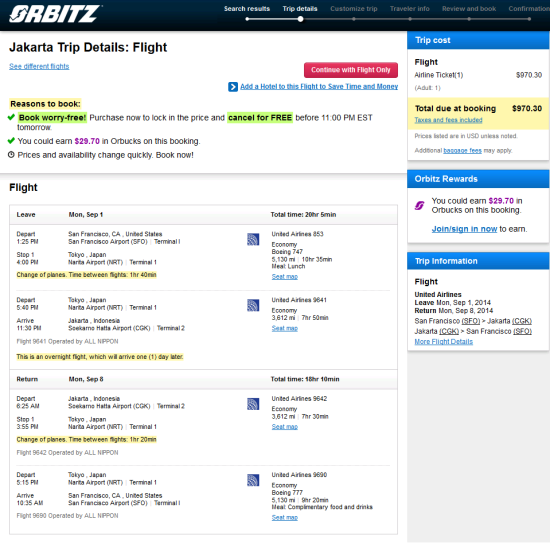This screenshot has height=543, width=550.
Task: Select the Customize trip step
Action: pyautogui.click(x=354, y=9)
